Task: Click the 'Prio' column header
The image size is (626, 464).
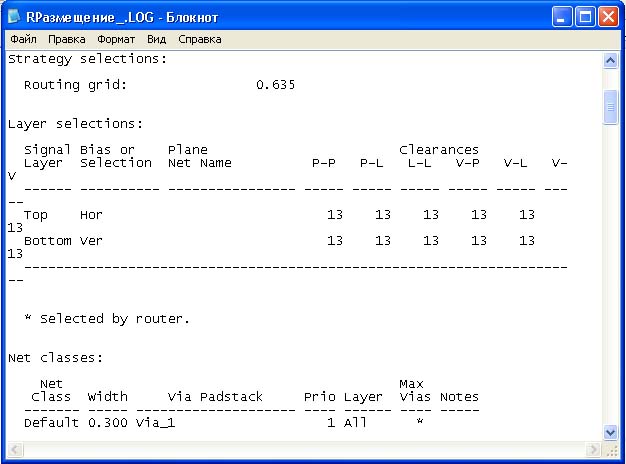Action: click(319, 397)
